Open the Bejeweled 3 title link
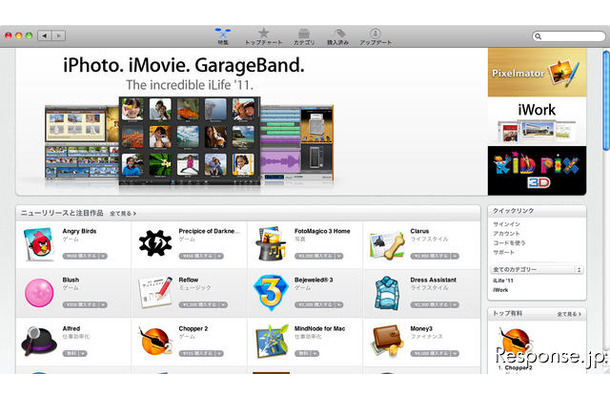This screenshot has width=610, height=400. (x=314, y=280)
